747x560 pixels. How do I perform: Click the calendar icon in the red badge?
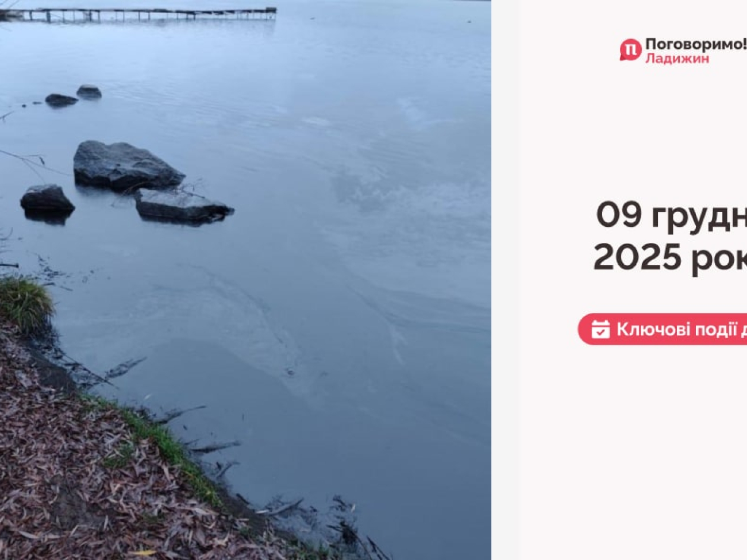tap(600, 329)
